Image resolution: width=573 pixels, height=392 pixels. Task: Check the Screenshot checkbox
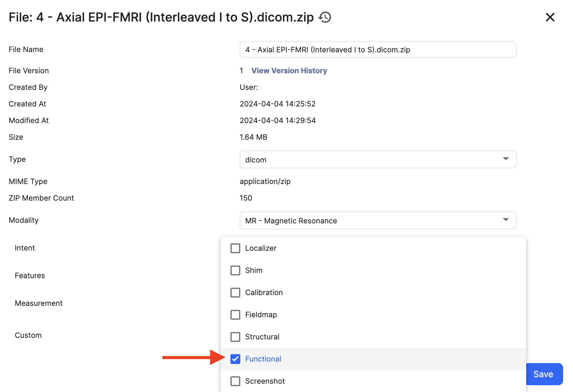coord(235,381)
